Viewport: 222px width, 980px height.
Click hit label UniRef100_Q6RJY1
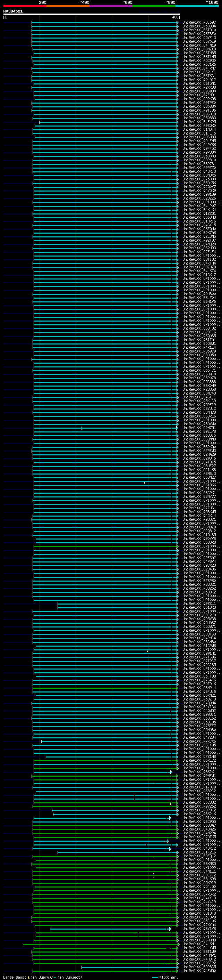click(199, 72)
